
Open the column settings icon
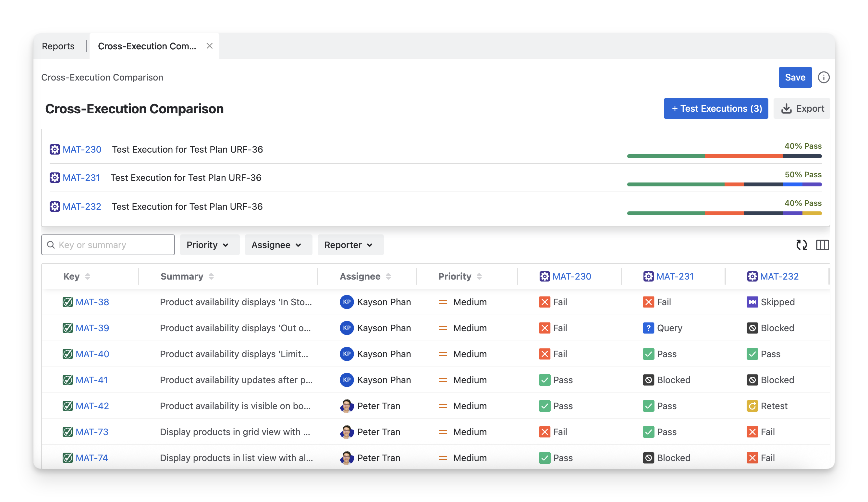pos(822,245)
